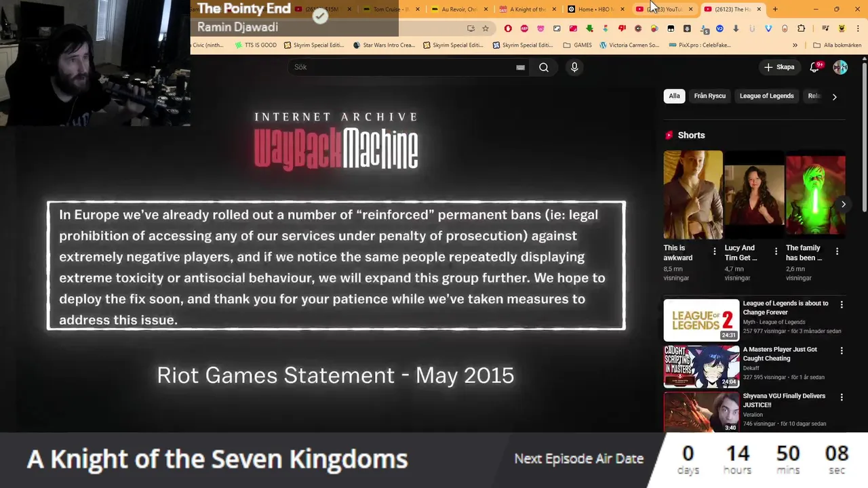Show more bookmarks via overflow chevron

tap(795, 45)
